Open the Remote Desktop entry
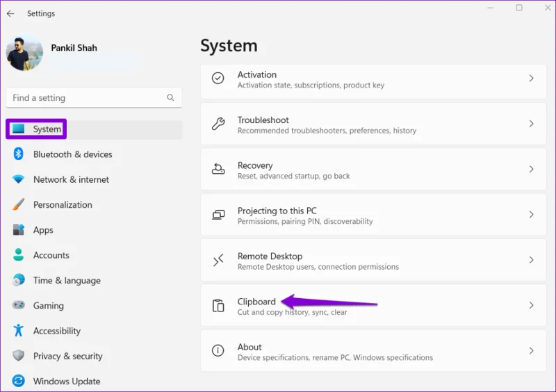The image size is (556, 392). [373, 260]
